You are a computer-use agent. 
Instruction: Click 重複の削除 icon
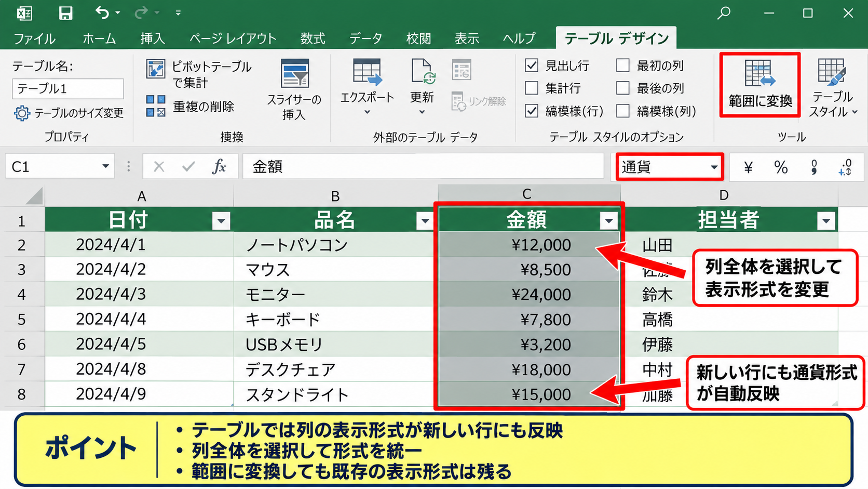156,106
